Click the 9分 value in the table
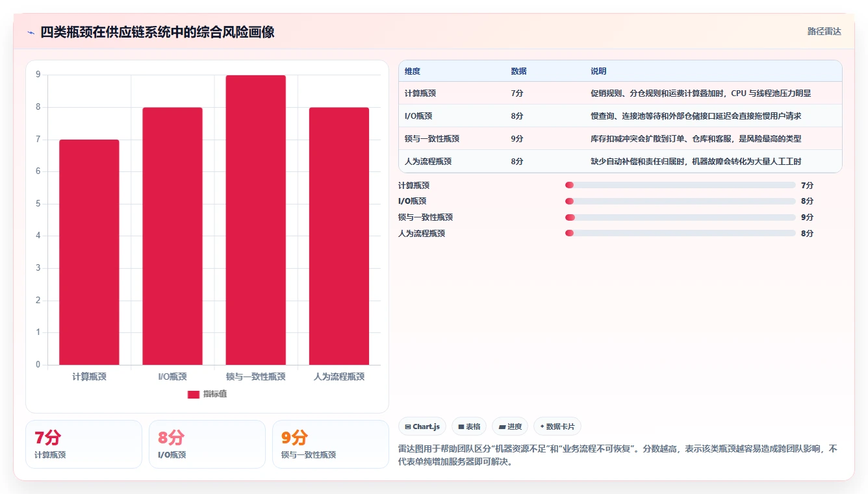The height and width of the screenshot is (494, 868). pyautogui.click(x=517, y=139)
